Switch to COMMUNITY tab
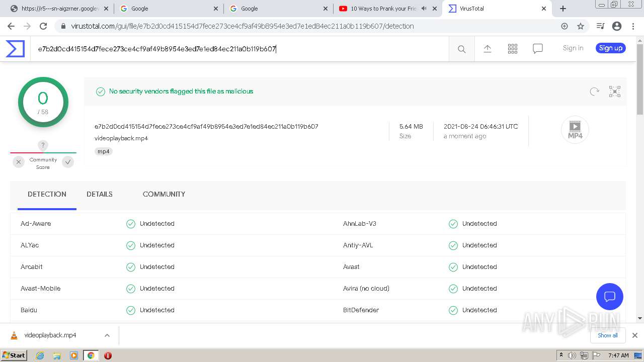644x362 pixels. pyautogui.click(x=164, y=194)
